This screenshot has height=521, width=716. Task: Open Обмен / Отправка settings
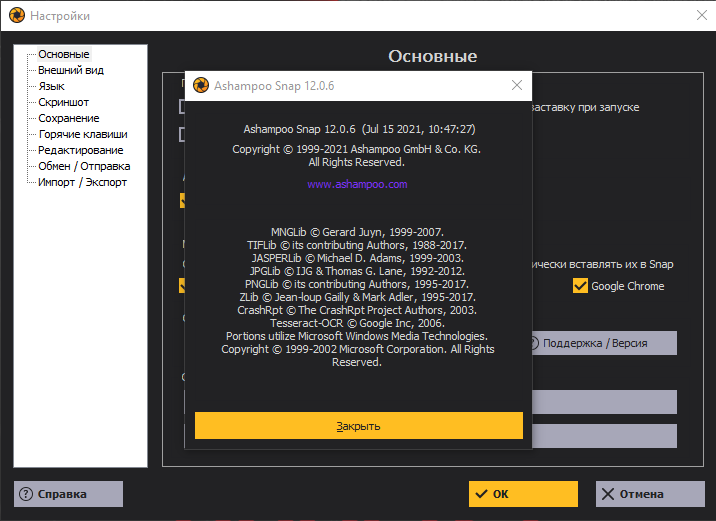coord(84,166)
